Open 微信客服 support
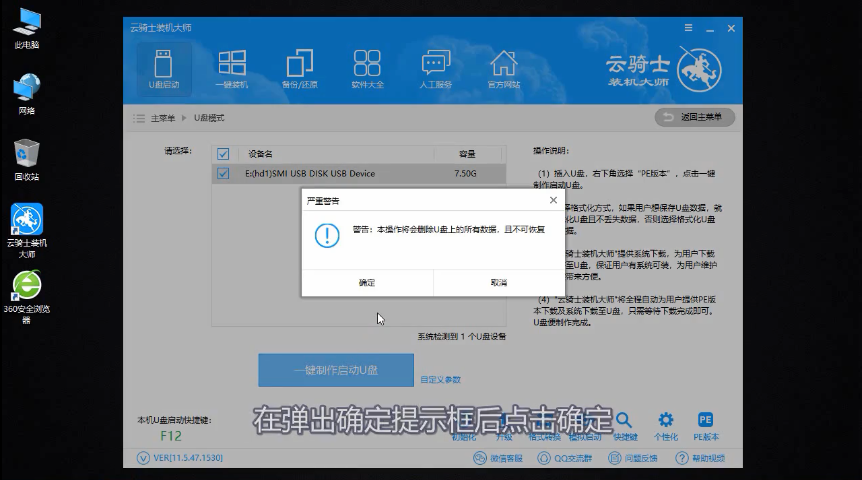Image resolution: width=862 pixels, height=480 pixels. [498, 458]
